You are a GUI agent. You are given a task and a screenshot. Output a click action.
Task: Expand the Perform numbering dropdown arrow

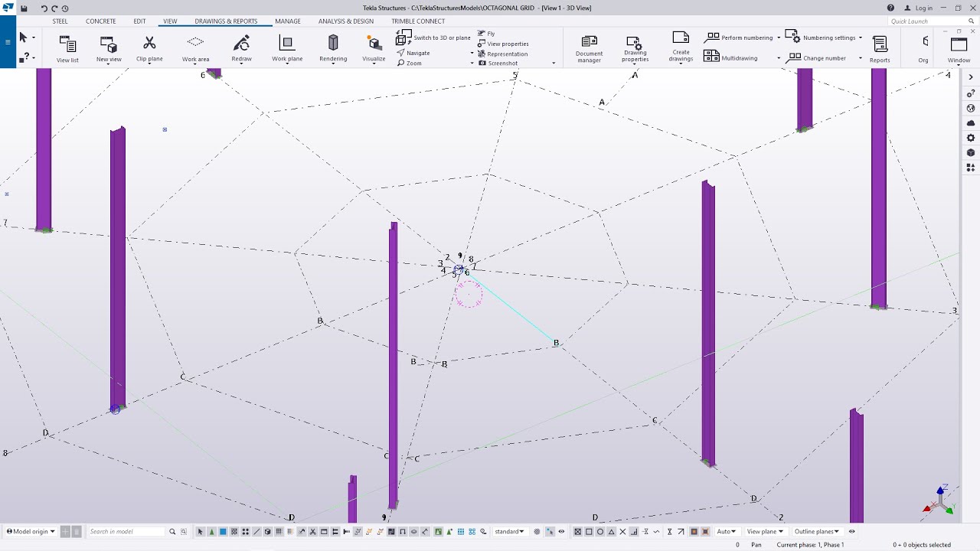tap(779, 37)
